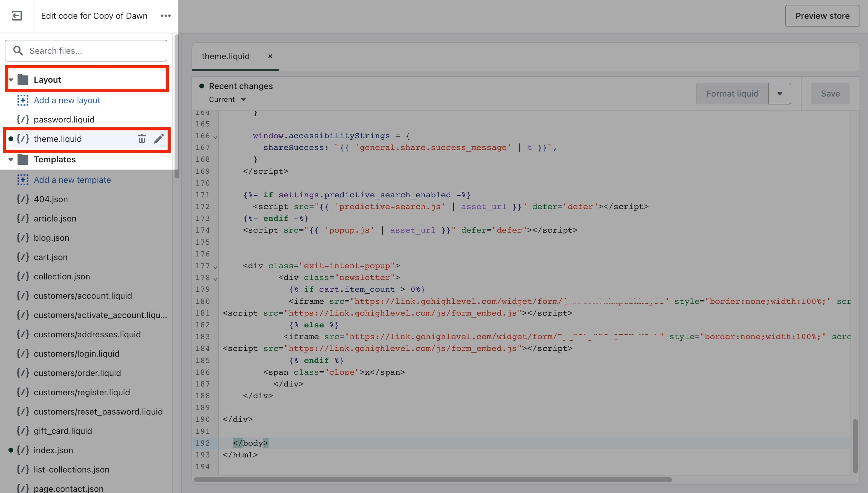Rename theme.liquid with the pencil icon
868x493 pixels.
tap(159, 139)
